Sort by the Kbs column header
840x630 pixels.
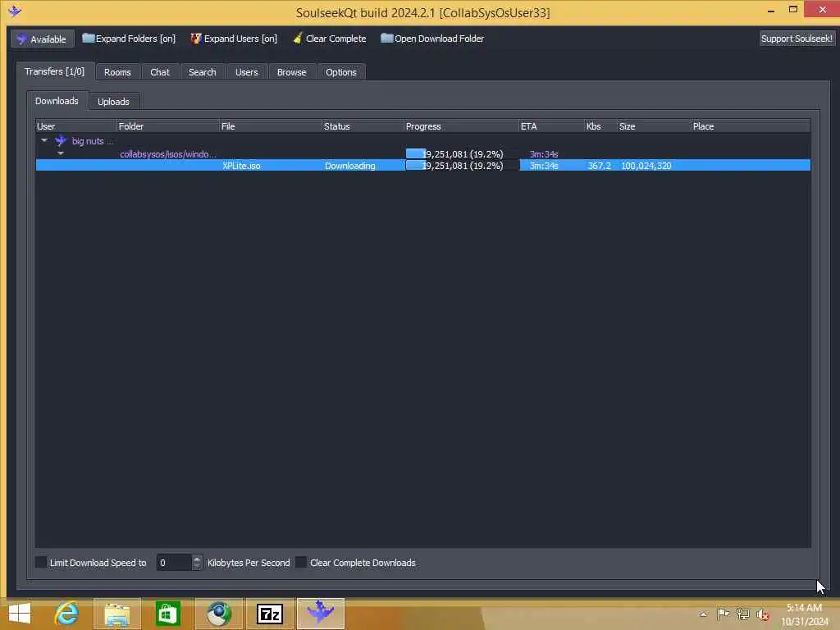[600, 126]
